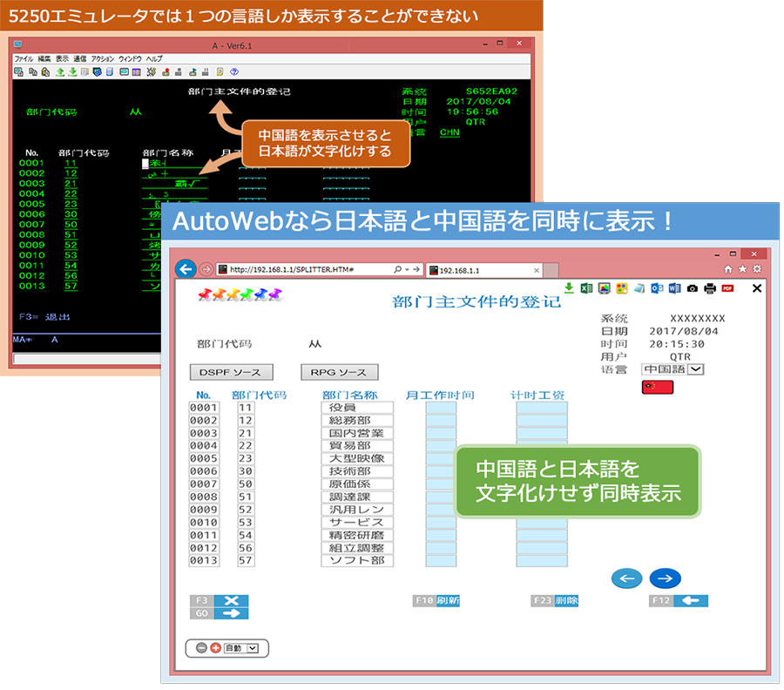
Task: Click the Chinese flag icon
Action: [658, 387]
